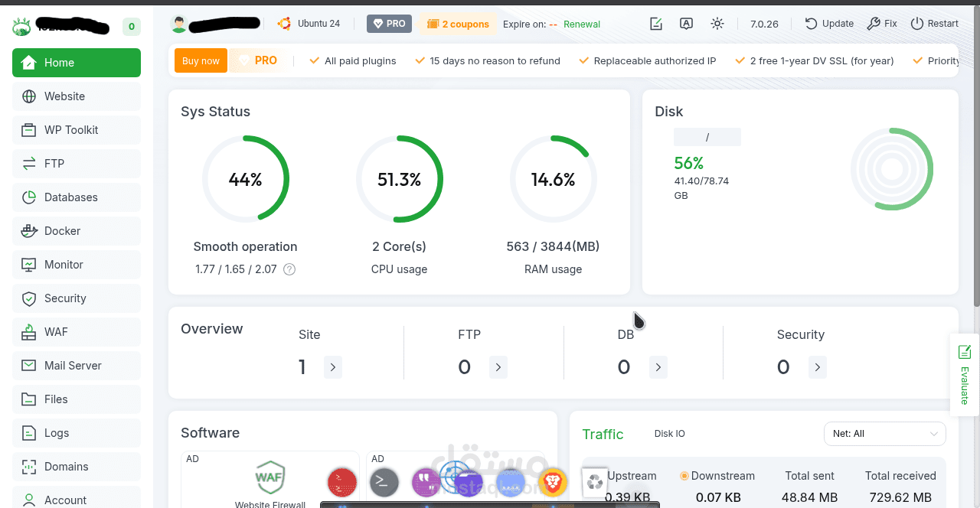Expand the Security overview arrow
The image size is (980, 508).
(x=818, y=367)
